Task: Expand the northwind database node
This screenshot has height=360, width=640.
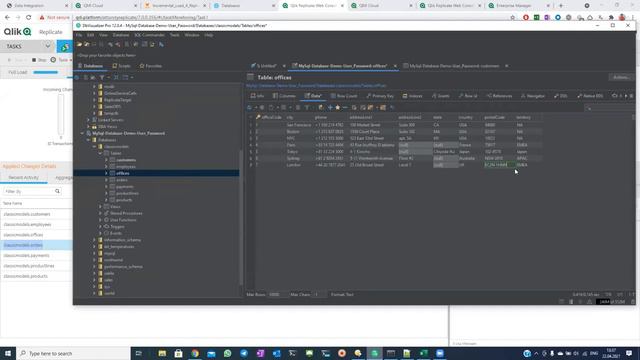Action: [94, 260]
